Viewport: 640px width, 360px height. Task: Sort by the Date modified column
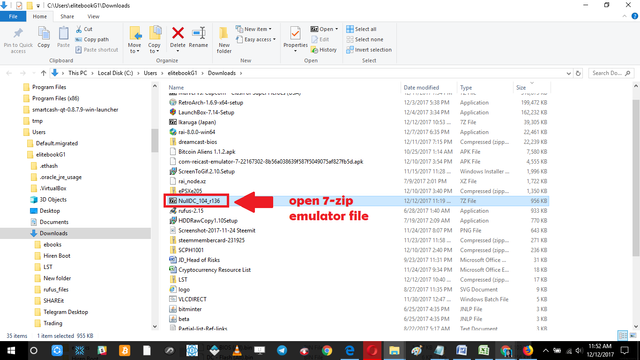[421, 87]
